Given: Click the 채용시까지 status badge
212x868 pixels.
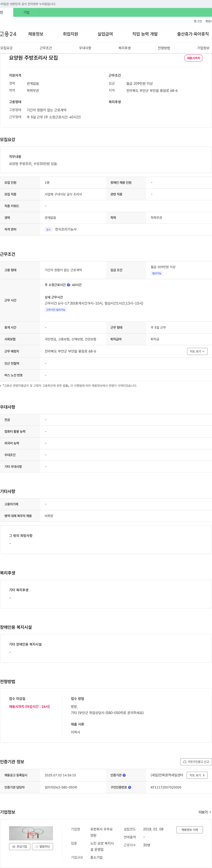Looking at the screenshot, I should click(193, 58).
